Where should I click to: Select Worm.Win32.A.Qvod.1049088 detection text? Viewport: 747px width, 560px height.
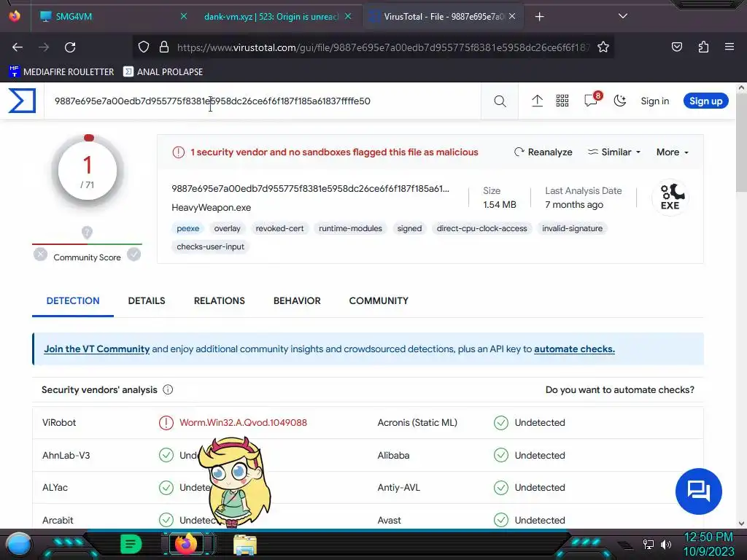[x=243, y=423]
